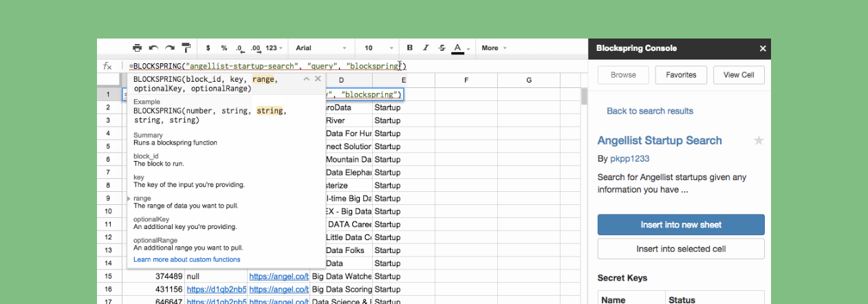This screenshot has width=868, height=304.
Task: Click the Secret Keys heading
Action: coord(622,278)
